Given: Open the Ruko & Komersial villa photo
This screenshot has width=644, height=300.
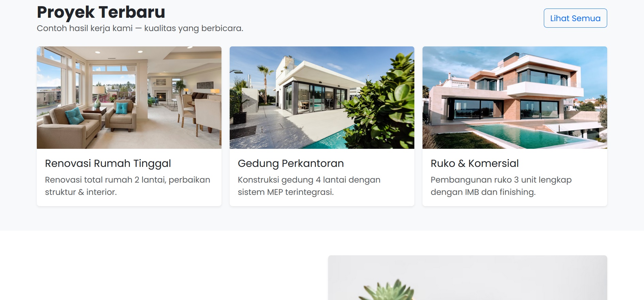Looking at the screenshot, I should [x=515, y=98].
